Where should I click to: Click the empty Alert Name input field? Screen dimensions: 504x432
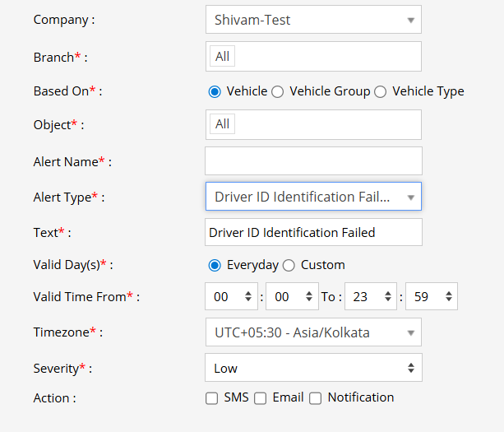point(312,161)
